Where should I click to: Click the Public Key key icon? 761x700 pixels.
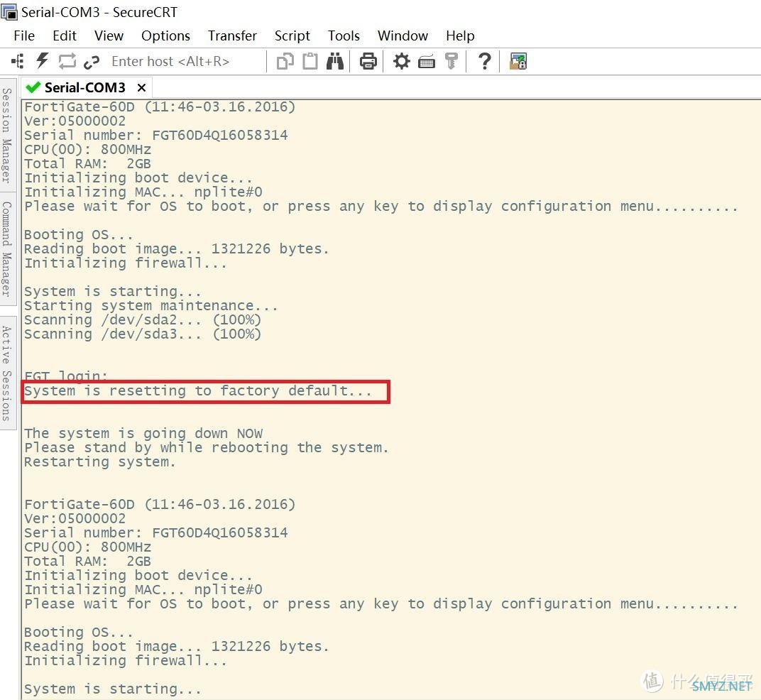pyautogui.click(x=451, y=61)
